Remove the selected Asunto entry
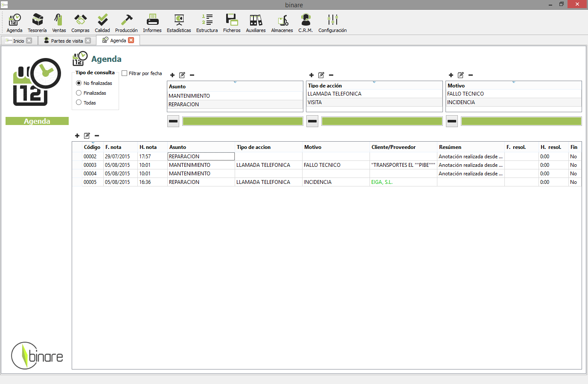 tap(192, 75)
